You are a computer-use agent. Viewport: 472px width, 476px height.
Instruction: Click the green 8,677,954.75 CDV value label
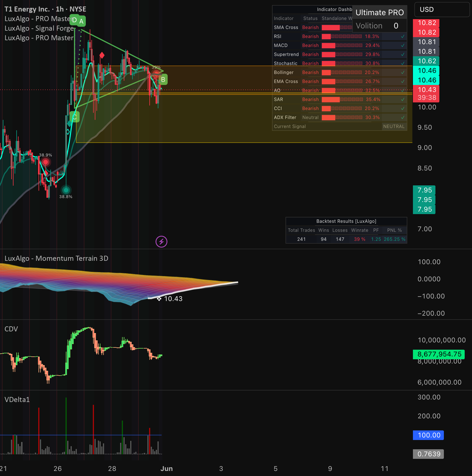tap(439, 354)
